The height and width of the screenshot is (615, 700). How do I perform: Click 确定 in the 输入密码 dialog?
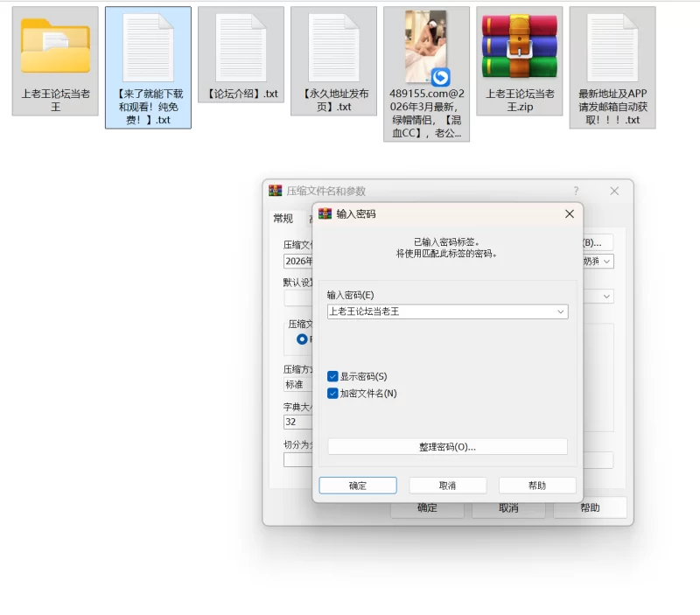pyautogui.click(x=358, y=486)
